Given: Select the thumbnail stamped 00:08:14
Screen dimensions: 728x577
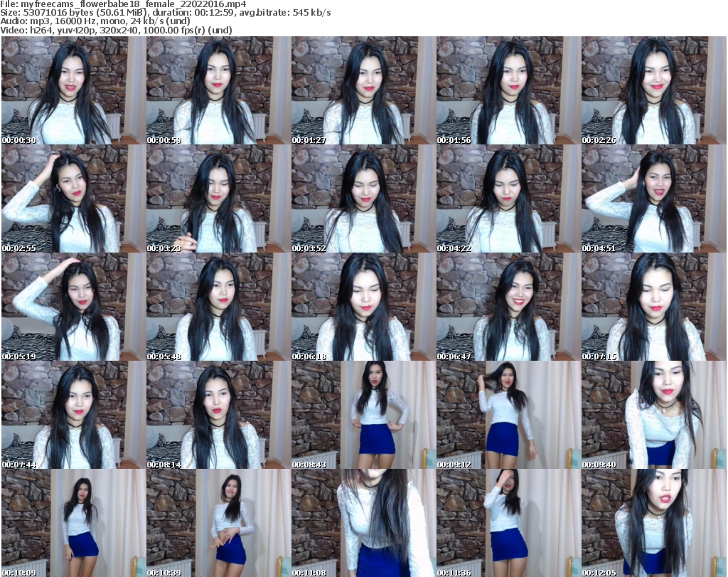Looking at the screenshot, I should [219, 415].
